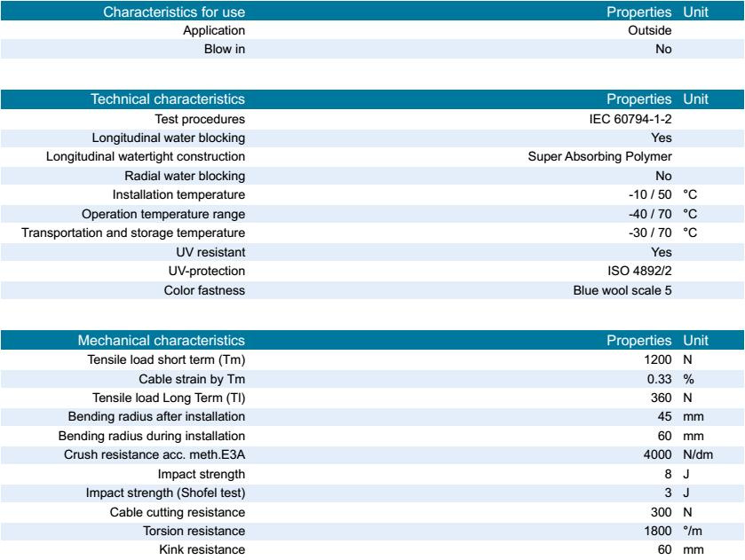This screenshot has height=560, width=745.
Task: Select 'Transportation and storage temperature' label
Action: coord(133,233)
